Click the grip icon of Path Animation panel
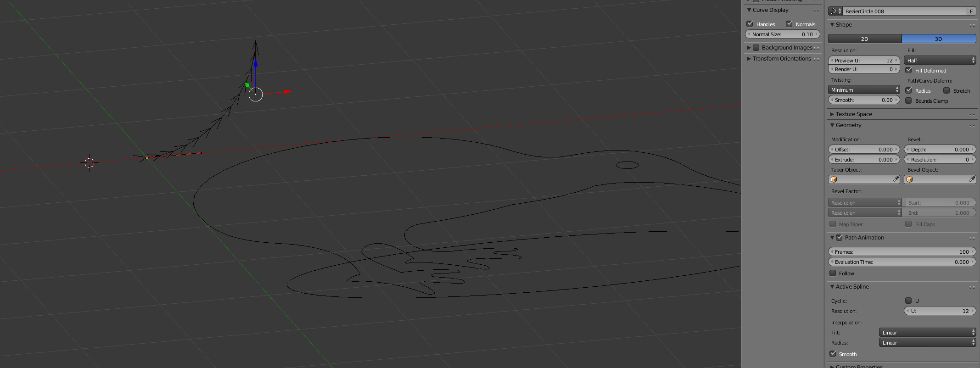Viewport: 980px width, 368px height. (x=973, y=238)
